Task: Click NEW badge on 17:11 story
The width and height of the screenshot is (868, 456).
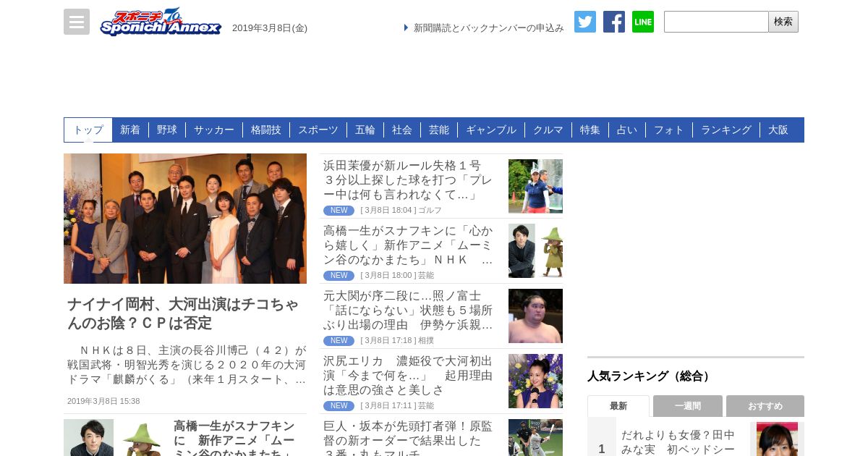Action: click(339, 406)
